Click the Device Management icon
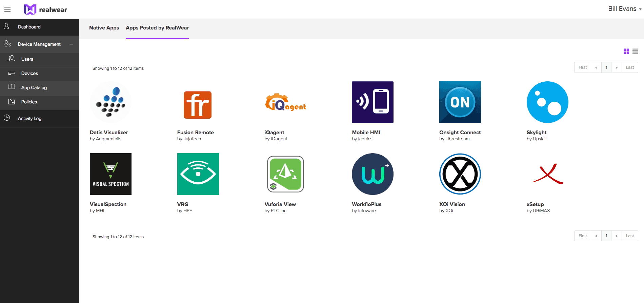 pos(7,44)
